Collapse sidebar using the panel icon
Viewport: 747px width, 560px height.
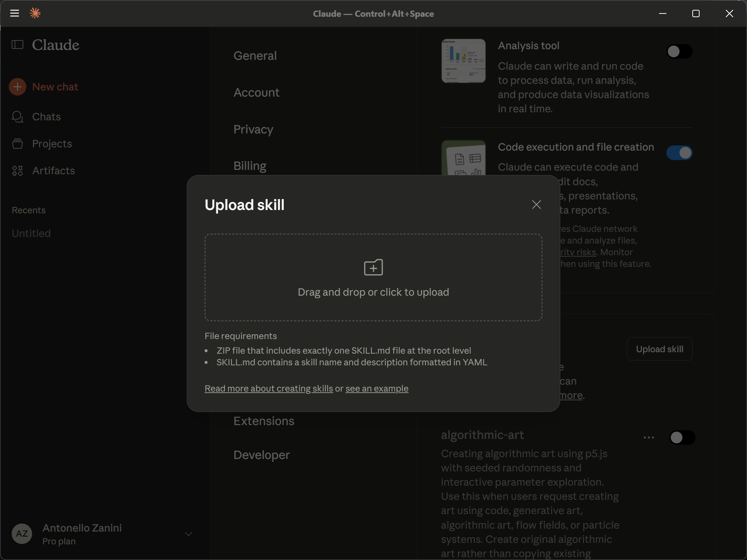point(18,45)
